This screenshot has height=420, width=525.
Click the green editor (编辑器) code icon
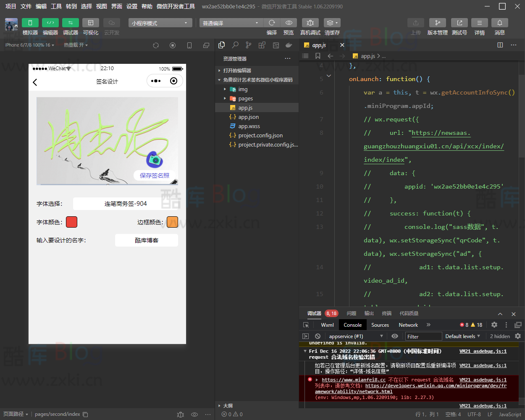click(50, 23)
